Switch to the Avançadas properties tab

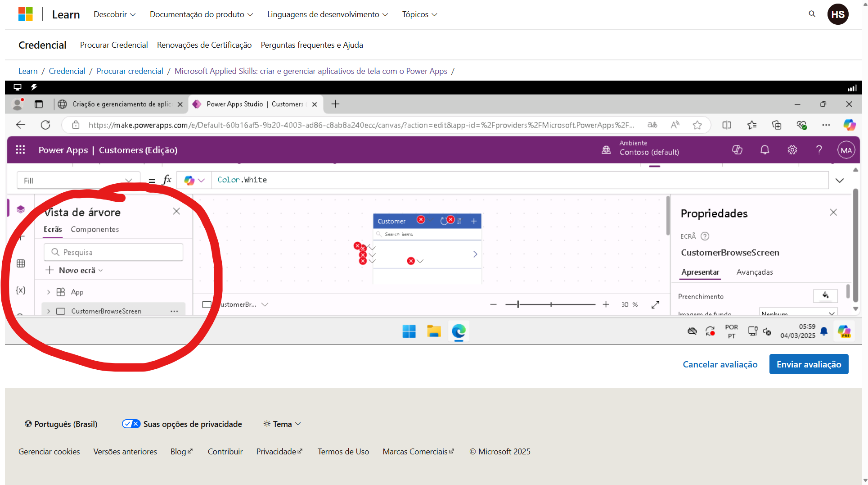pos(755,272)
